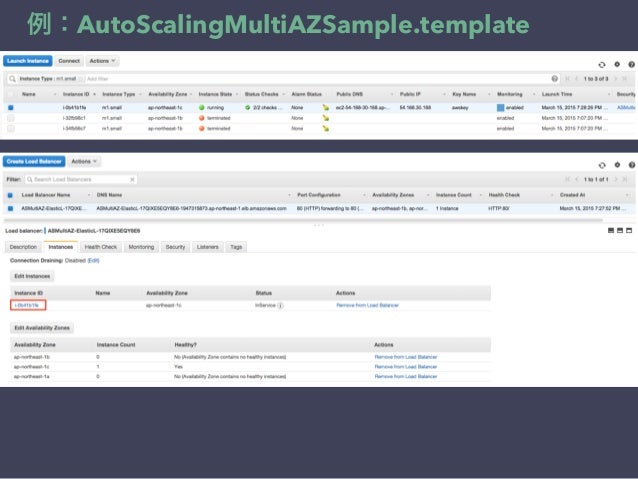Open settings gear above the load balancer table
This screenshot has height=479, width=638.
coord(617,165)
